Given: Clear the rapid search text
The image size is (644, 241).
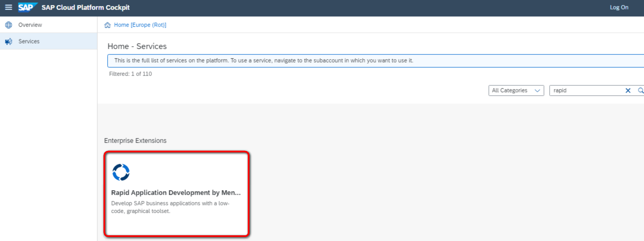Looking at the screenshot, I should (628, 90).
